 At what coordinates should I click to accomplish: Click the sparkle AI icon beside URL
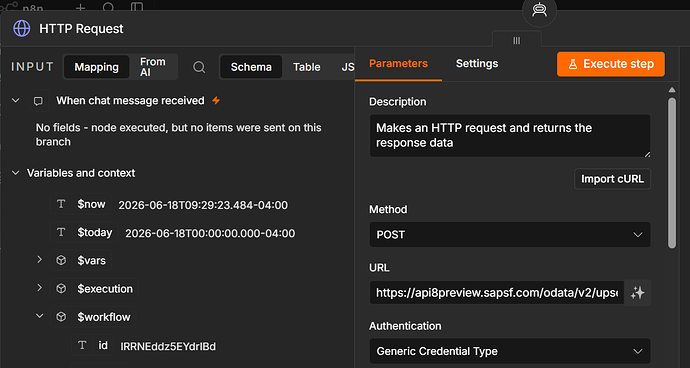tap(637, 293)
